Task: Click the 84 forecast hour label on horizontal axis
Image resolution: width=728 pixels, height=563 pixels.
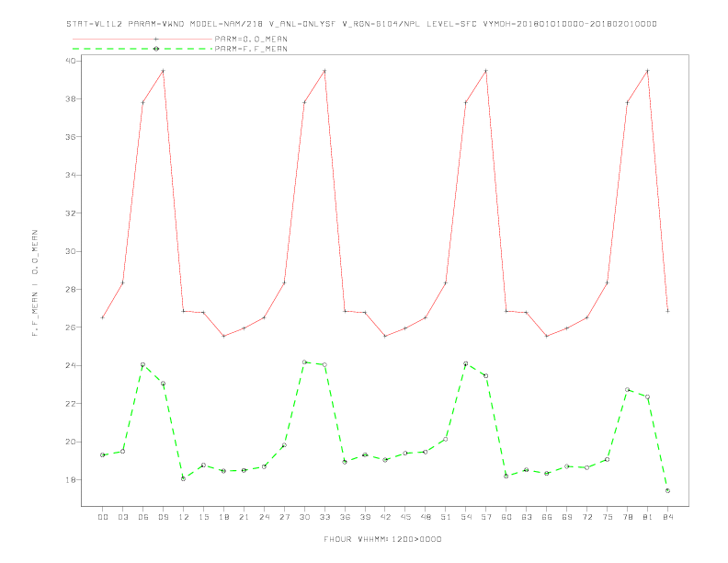Action: [x=667, y=517]
